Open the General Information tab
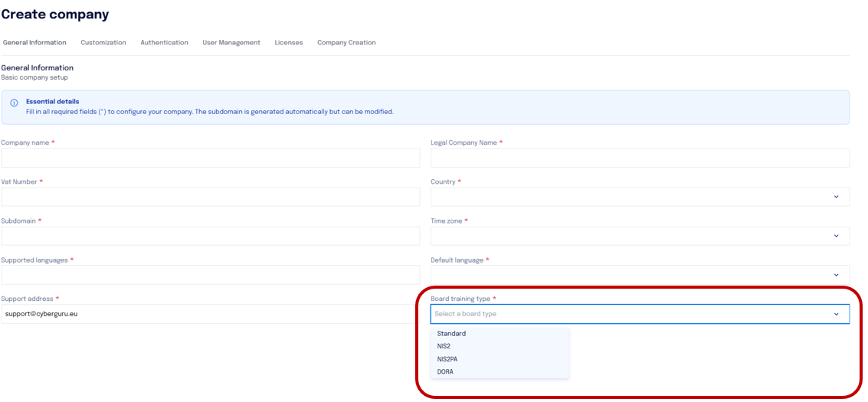 tap(34, 43)
